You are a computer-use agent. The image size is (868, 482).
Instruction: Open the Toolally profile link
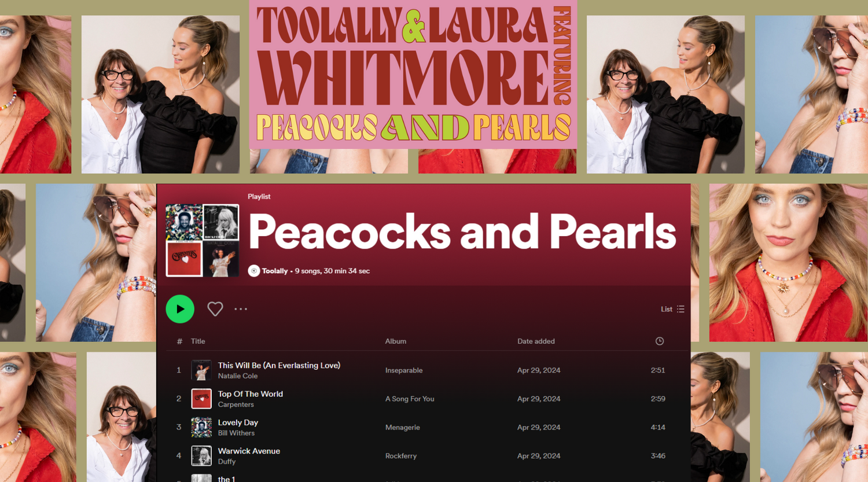click(274, 271)
